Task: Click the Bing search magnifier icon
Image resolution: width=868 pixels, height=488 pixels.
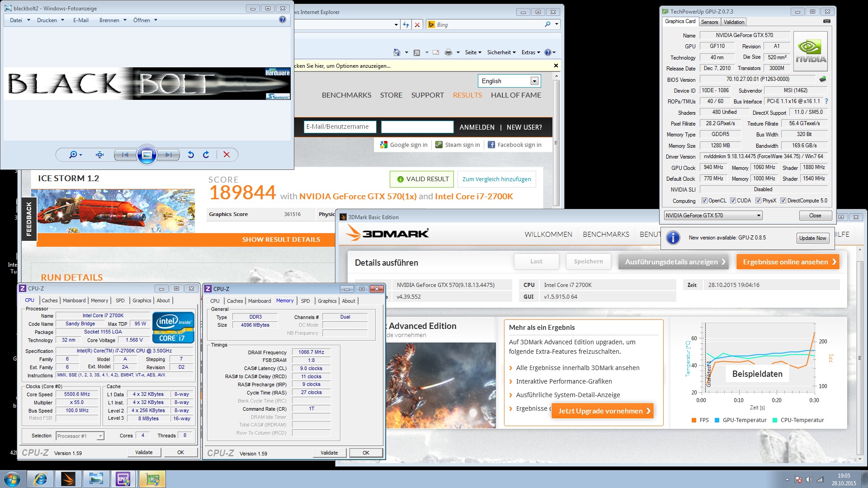Action: pyautogui.click(x=548, y=24)
